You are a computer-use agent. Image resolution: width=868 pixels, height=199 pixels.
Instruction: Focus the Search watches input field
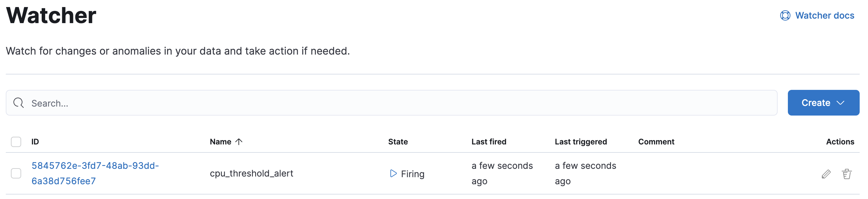click(x=391, y=103)
